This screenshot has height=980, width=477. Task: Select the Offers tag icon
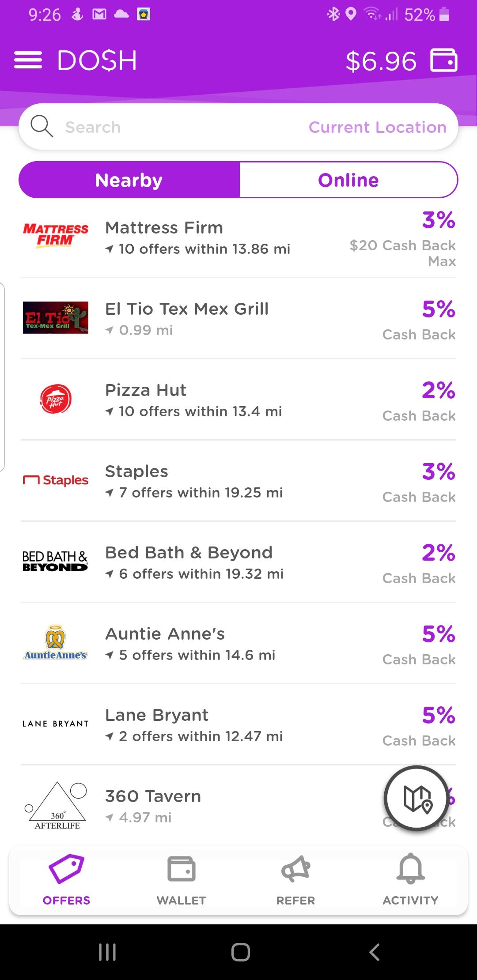66,870
